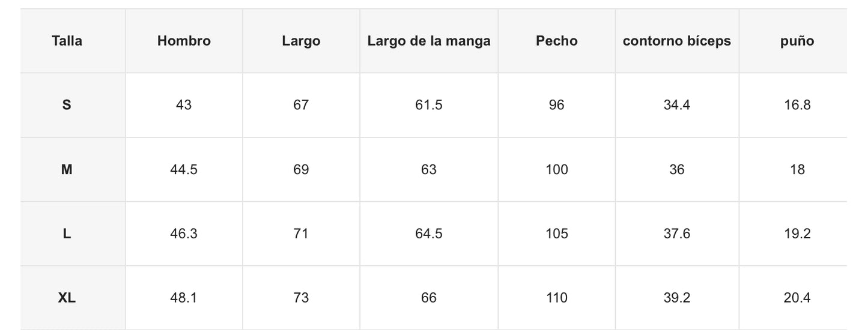Click the Pecho value 100 for M
868x335 pixels.
coord(557,169)
